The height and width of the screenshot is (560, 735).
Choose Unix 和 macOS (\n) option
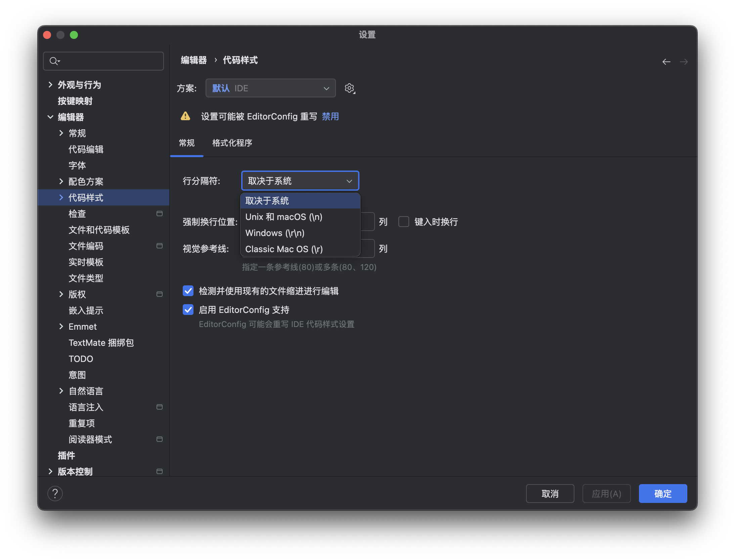point(284,217)
